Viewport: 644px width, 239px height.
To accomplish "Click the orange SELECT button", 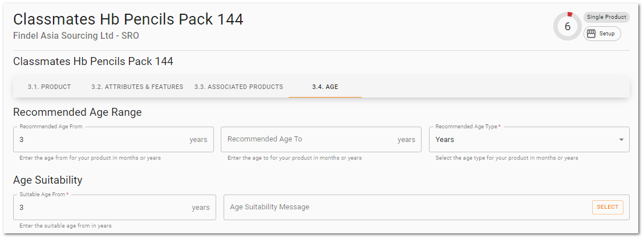I will [x=607, y=208].
